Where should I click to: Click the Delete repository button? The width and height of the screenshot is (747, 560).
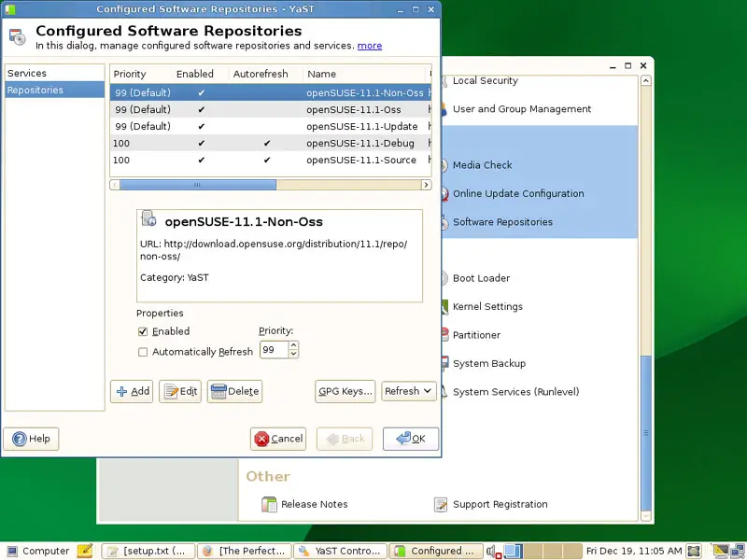click(x=234, y=391)
